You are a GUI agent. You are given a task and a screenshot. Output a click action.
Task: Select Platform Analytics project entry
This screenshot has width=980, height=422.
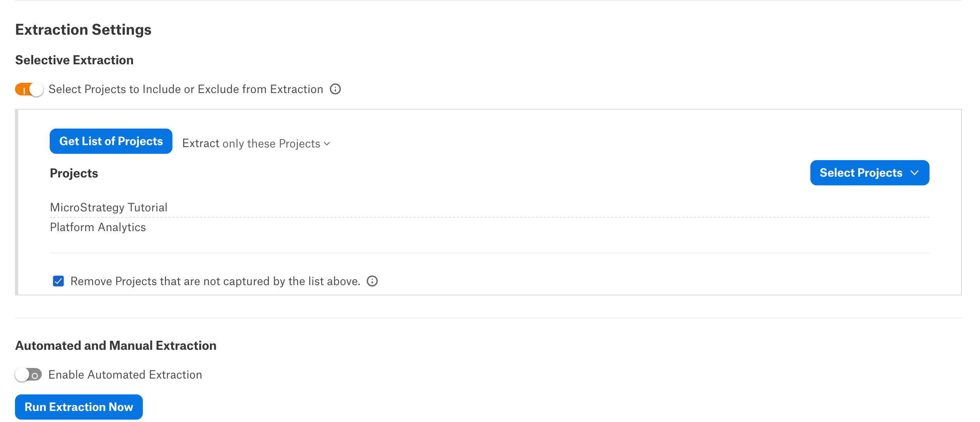point(98,227)
